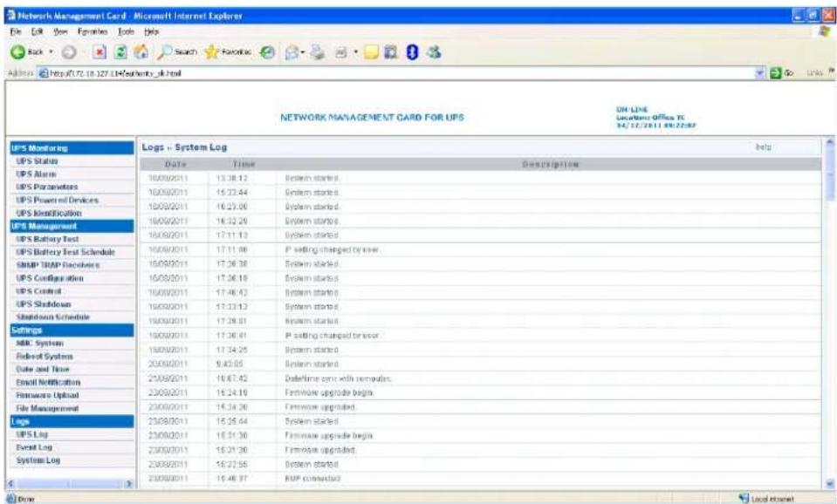Click the Print icon
837x504 pixels.
pyautogui.click(x=319, y=51)
